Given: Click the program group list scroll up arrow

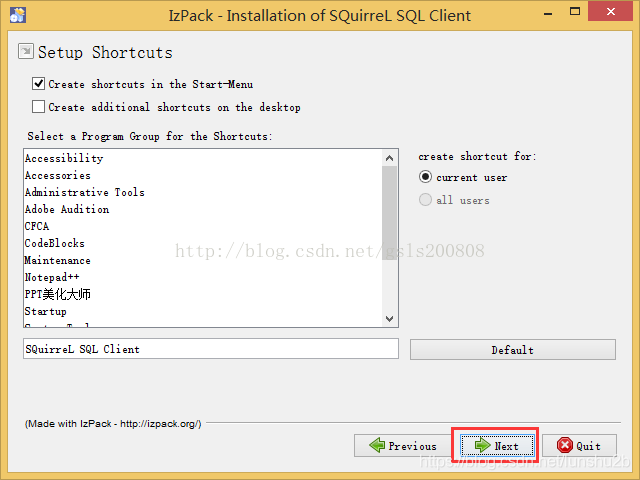Looking at the screenshot, I should 389,158.
